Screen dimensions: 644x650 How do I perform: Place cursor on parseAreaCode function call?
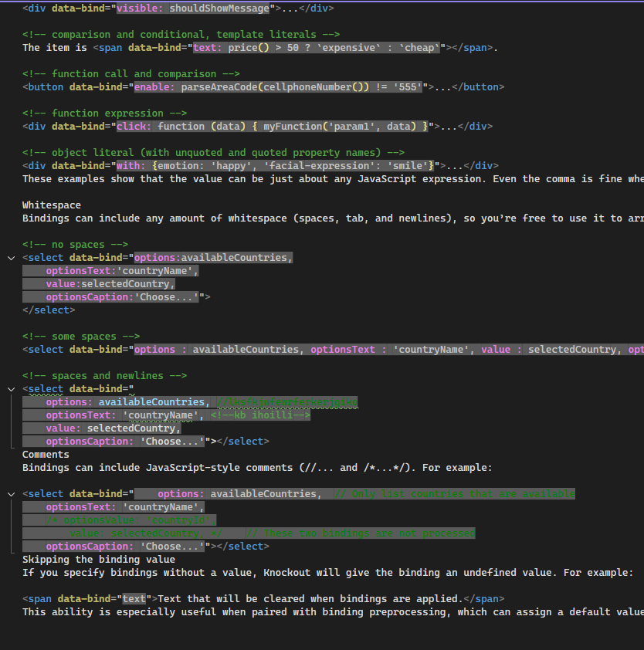pyautogui.click(x=222, y=87)
